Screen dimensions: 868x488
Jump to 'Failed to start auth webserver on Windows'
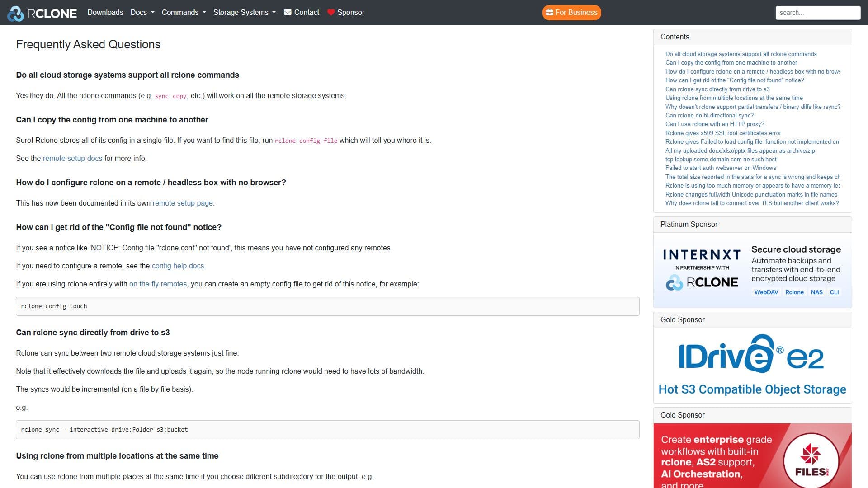point(721,168)
